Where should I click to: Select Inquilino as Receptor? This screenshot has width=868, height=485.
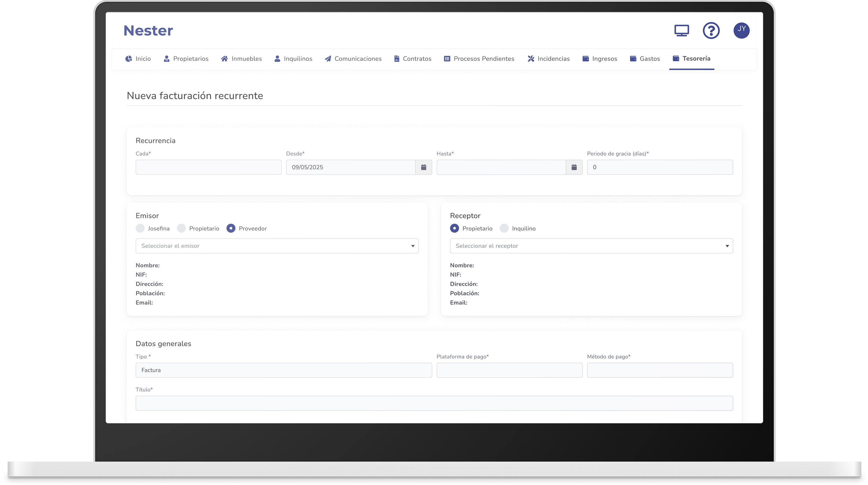click(504, 228)
